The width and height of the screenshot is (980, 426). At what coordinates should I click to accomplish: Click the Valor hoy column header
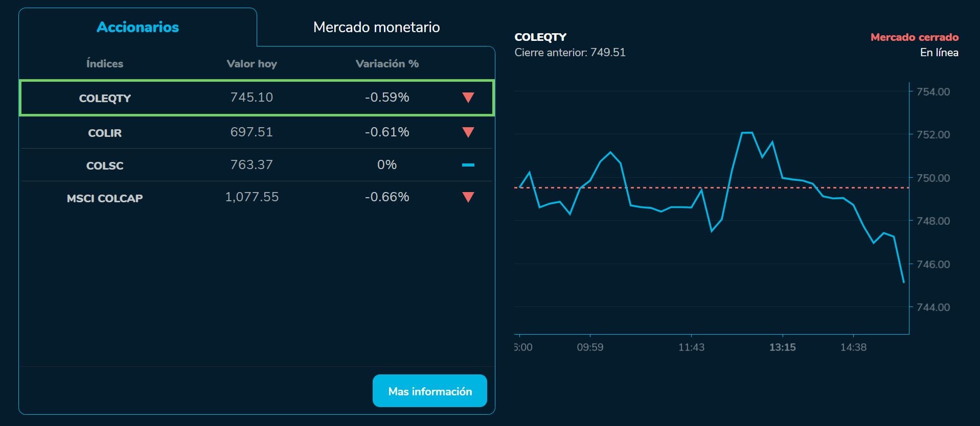point(252,64)
